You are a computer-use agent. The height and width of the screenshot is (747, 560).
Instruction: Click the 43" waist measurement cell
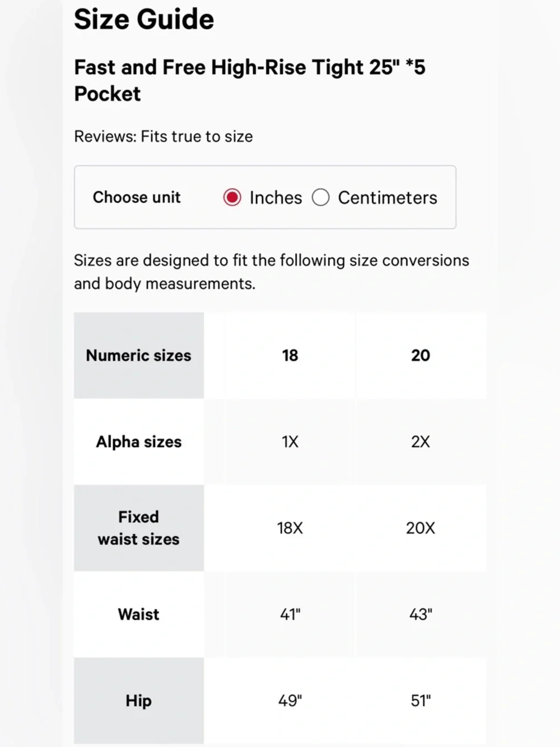(421, 614)
